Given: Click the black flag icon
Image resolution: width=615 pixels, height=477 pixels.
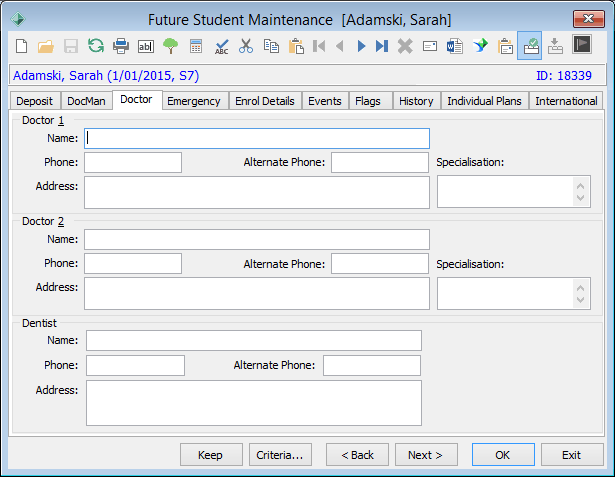Looking at the screenshot, I should [x=582, y=44].
